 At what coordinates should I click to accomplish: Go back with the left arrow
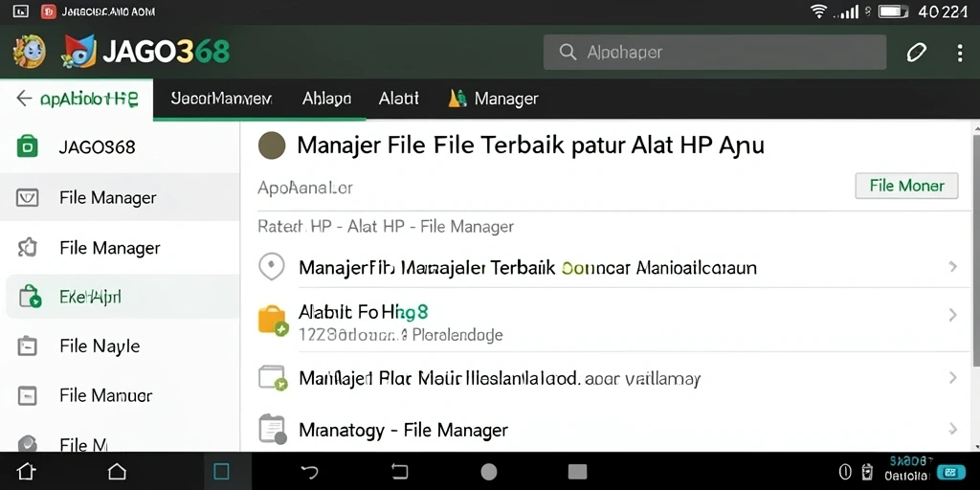coord(24,99)
